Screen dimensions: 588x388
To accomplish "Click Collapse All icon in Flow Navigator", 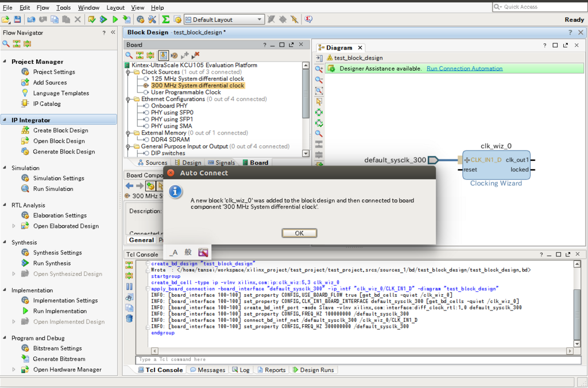I will pos(17,44).
